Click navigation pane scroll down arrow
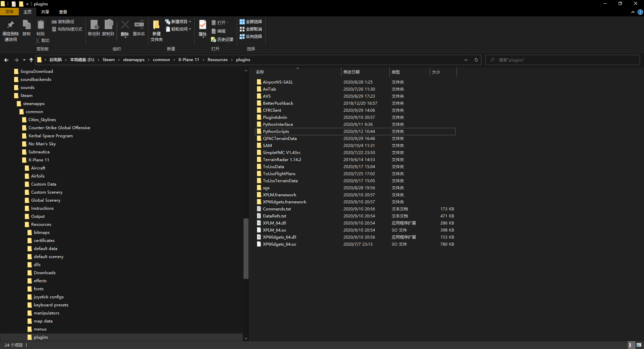 click(246, 339)
